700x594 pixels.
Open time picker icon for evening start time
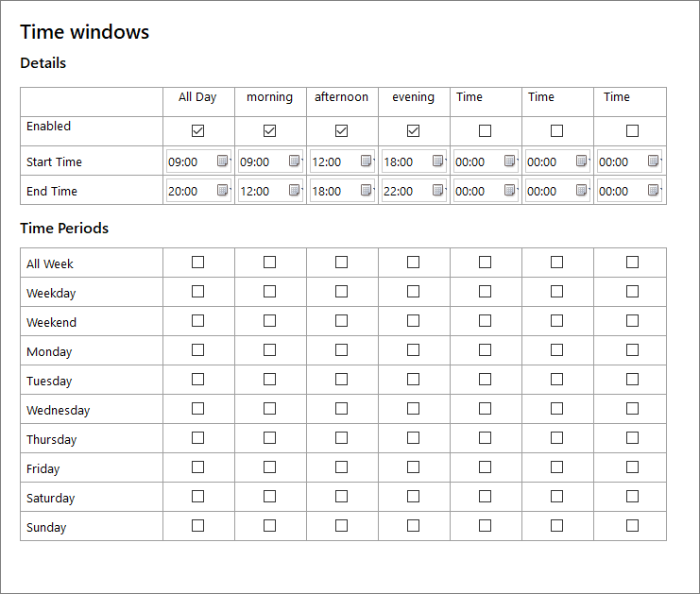point(438,161)
